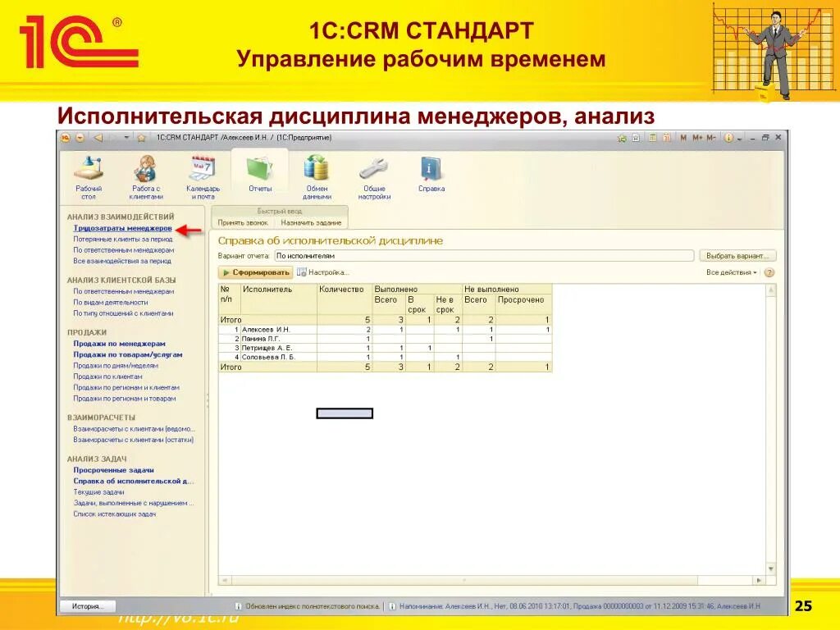This screenshot has width=840, height=630.
Task: Open Продажи по регионам и клиентам
Action: pyautogui.click(x=126, y=387)
